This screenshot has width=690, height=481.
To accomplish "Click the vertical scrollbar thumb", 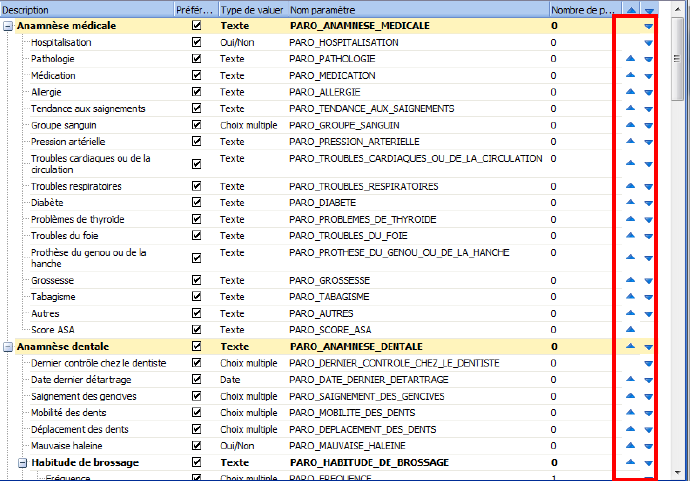I will point(680,60).
